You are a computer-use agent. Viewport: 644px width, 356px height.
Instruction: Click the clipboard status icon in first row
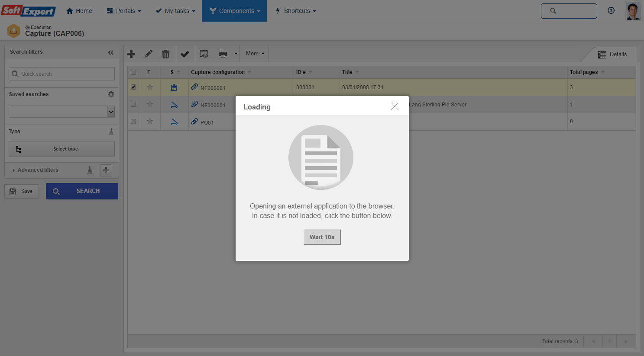click(x=174, y=87)
